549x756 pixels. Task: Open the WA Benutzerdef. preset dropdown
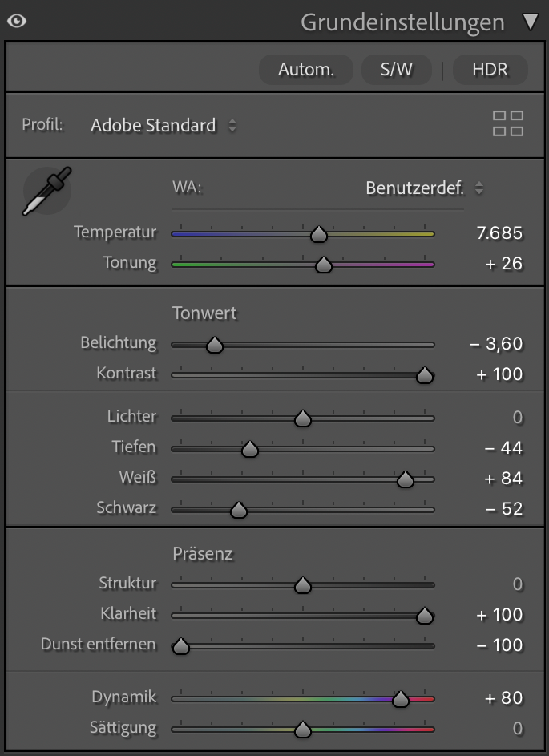424,188
